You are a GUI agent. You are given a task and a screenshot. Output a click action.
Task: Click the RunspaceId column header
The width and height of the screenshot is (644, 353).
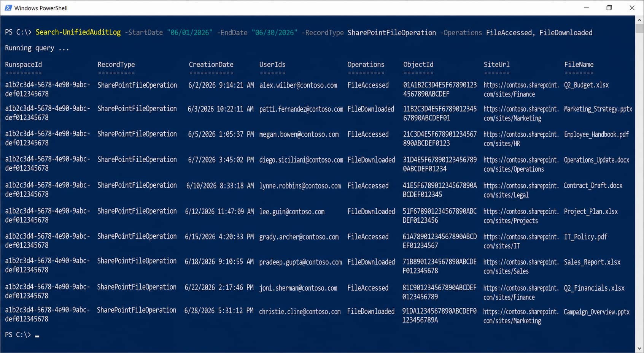click(24, 65)
